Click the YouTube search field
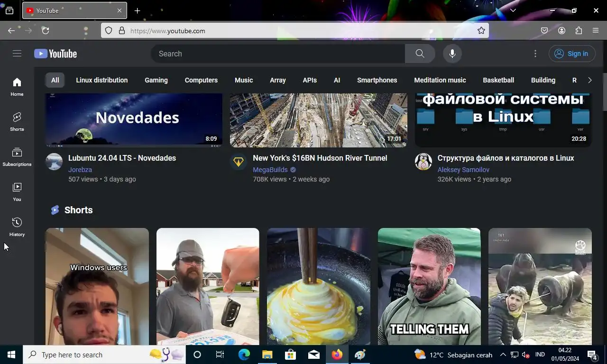This screenshot has height=364, width=607. coord(278,54)
